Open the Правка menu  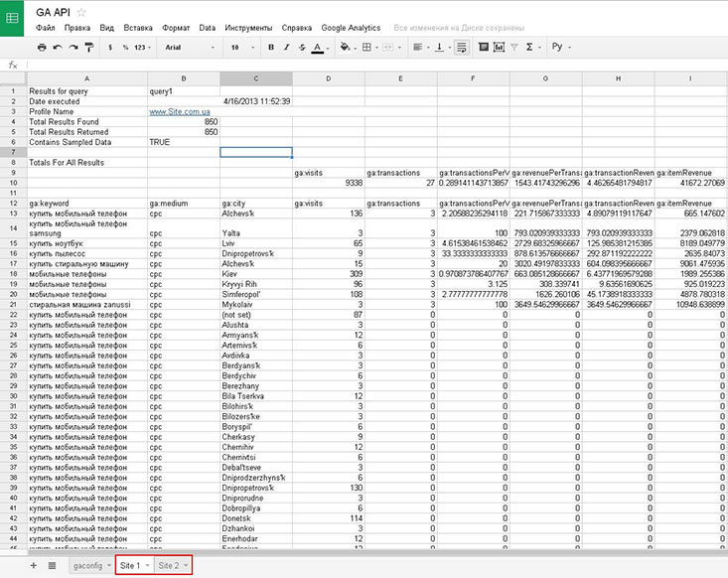tap(77, 28)
